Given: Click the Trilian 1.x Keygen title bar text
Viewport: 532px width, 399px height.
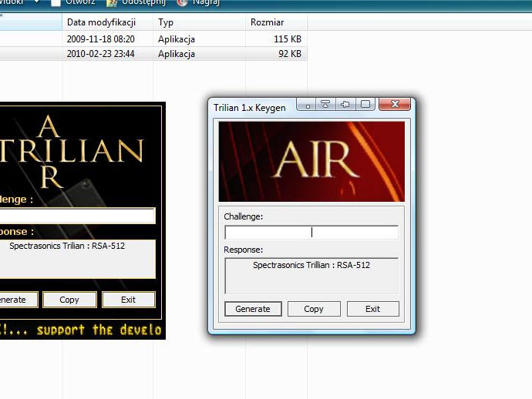Looking at the screenshot, I should click(249, 108).
